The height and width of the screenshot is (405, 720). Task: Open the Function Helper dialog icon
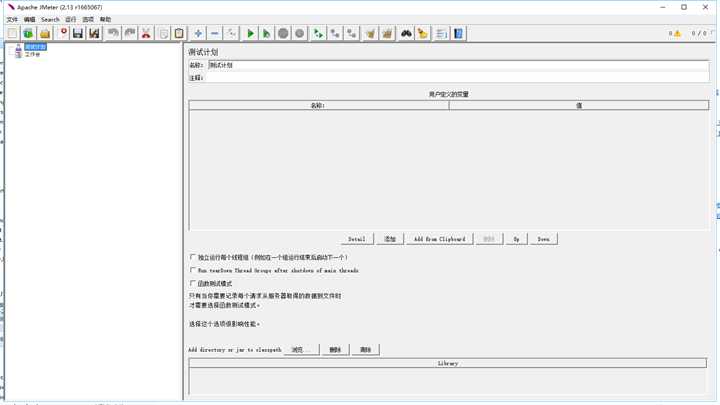click(441, 34)
